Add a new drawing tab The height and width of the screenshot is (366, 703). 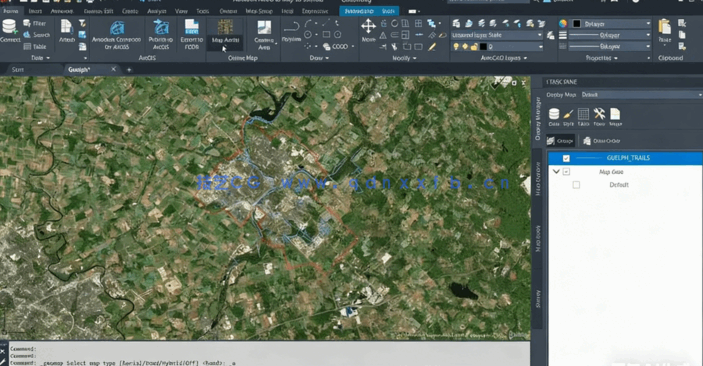pos(129,70)
